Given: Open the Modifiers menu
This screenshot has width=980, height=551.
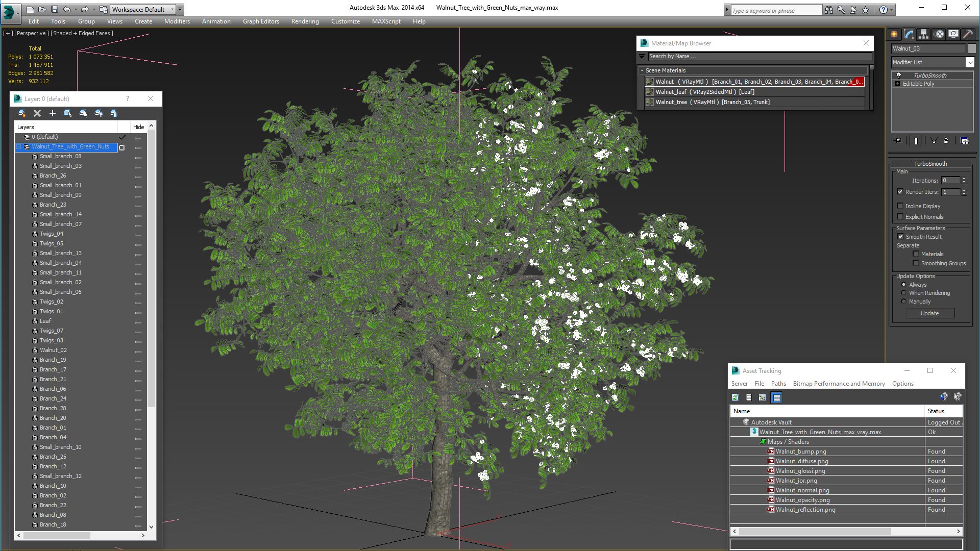Looking at the screenshot, I should (x=177, y=21).
